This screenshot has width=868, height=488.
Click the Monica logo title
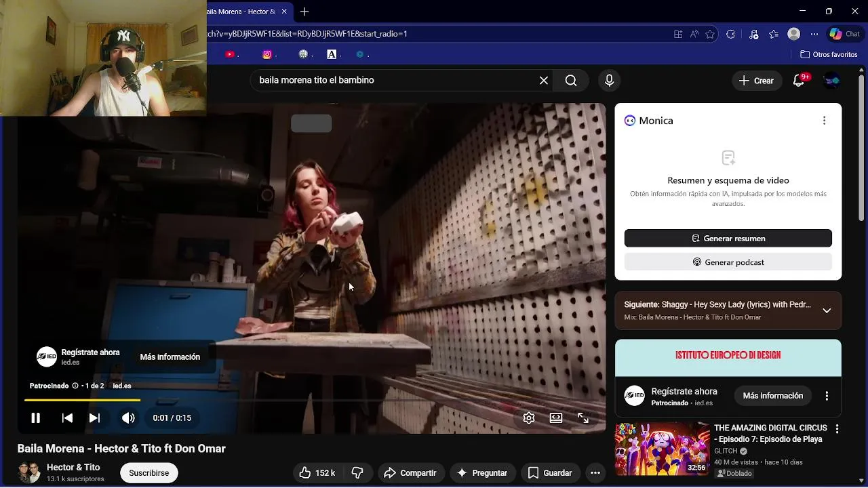pyautogui.click(x=649, y=121)
